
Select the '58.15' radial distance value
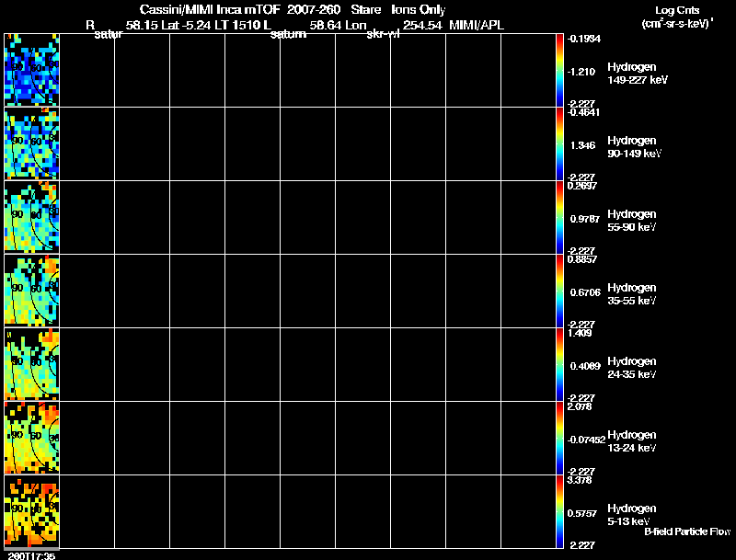(142, 26)
